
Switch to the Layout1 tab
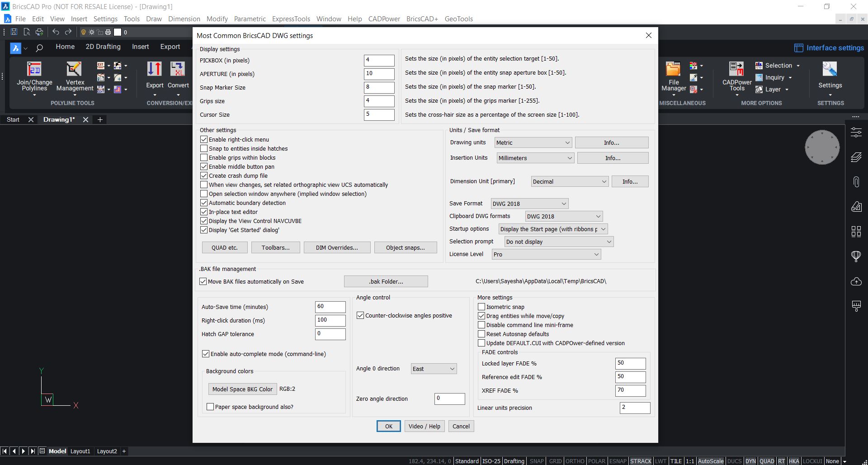[x=80, y=451]
